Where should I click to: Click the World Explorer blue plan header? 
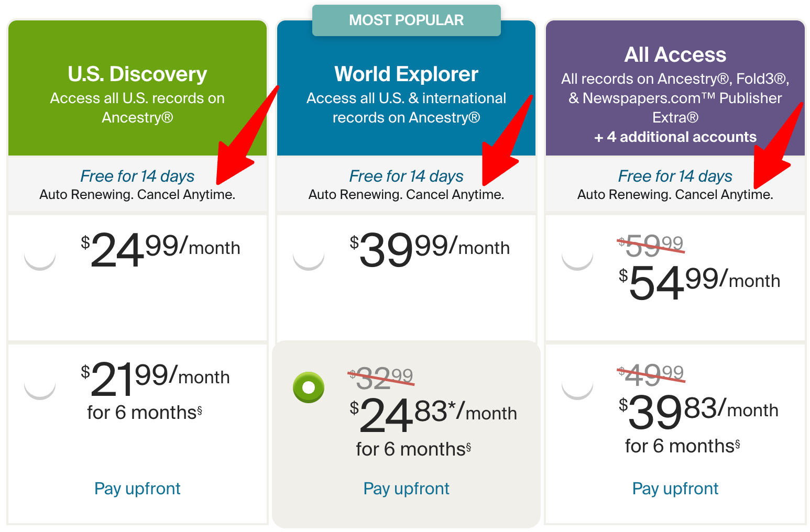click(407, 88)
